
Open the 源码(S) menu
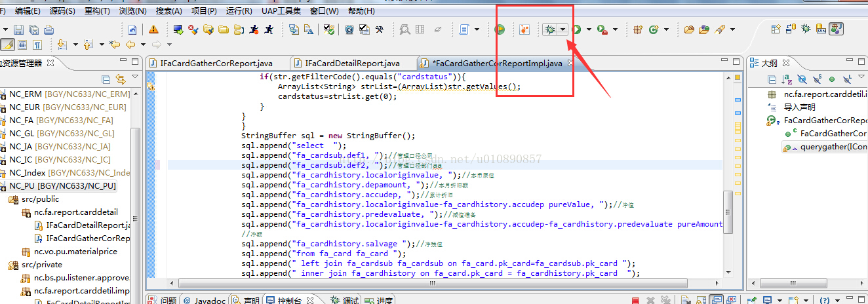[x=63, y=11]
